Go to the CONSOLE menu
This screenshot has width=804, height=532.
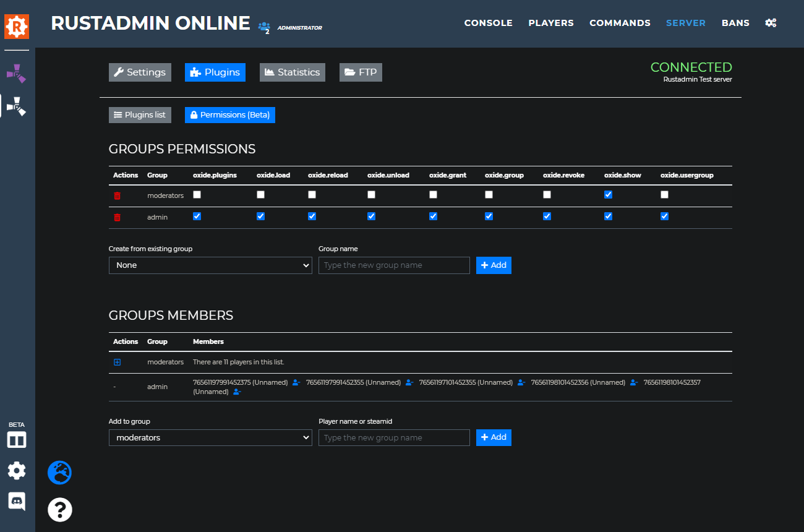coord(489,23)
